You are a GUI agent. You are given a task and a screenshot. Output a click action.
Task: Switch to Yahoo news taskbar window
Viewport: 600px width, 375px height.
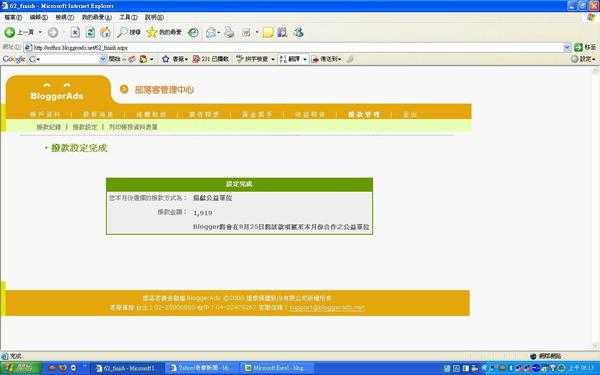(202, 368)
